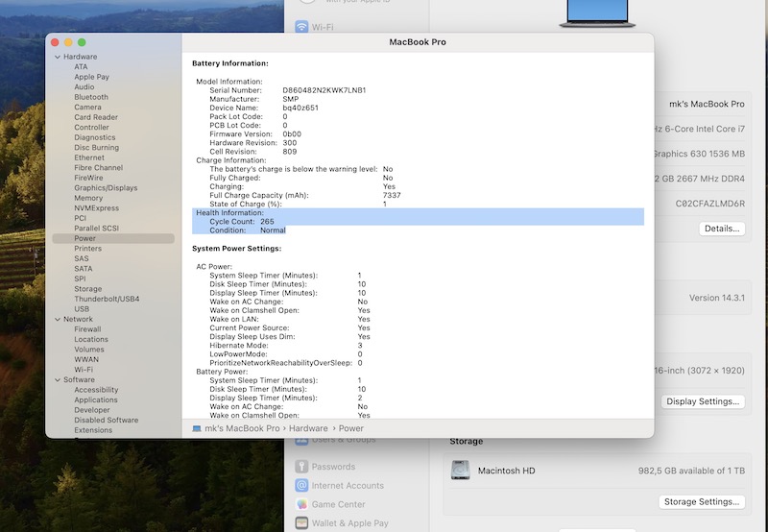The image size is (768, 532).
Task: Collapse the Hardware section in sidebar
Action: click(x=57, y=57)
